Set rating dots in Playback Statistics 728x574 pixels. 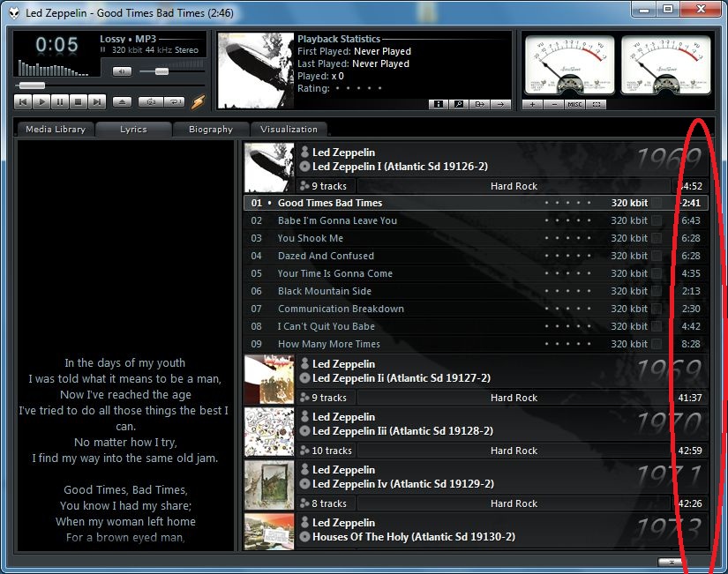coord(358,88)
